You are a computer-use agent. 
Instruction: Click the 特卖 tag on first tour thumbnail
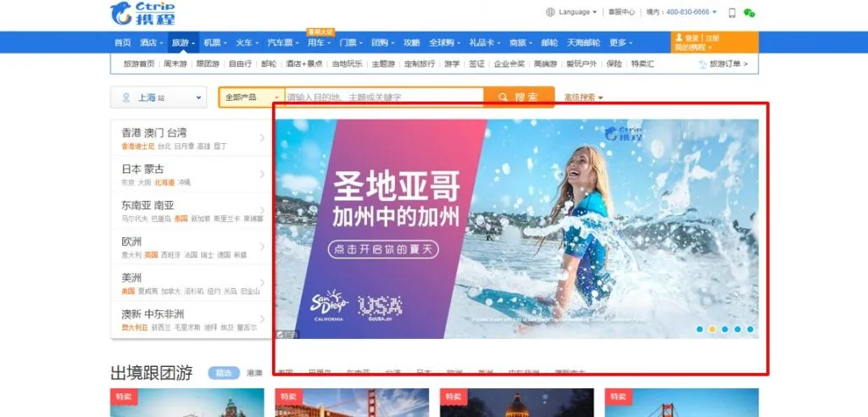click(124, 397)
